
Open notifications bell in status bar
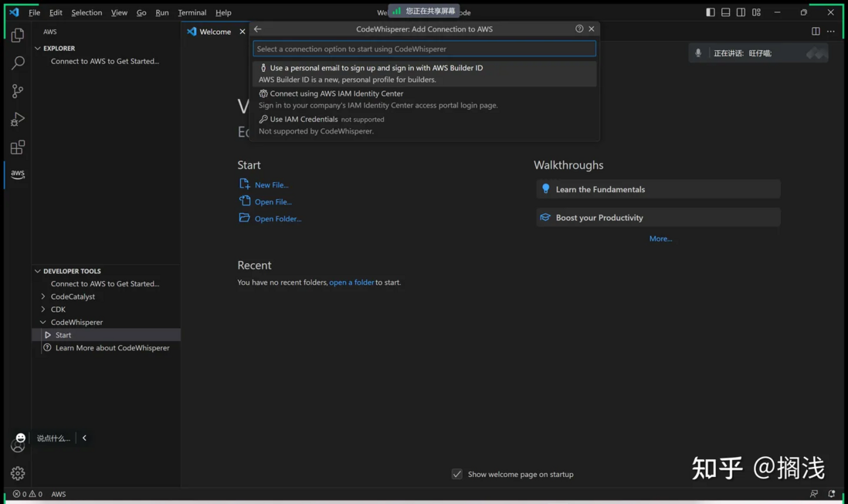831,494
